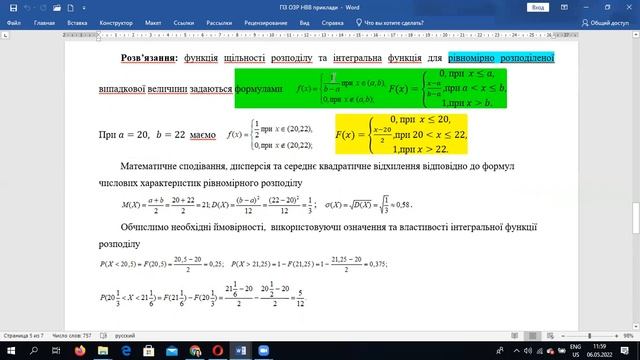Open Ribbon Display Options button
This screenshot has height=360, width=640.
click(x=564, y=7)
